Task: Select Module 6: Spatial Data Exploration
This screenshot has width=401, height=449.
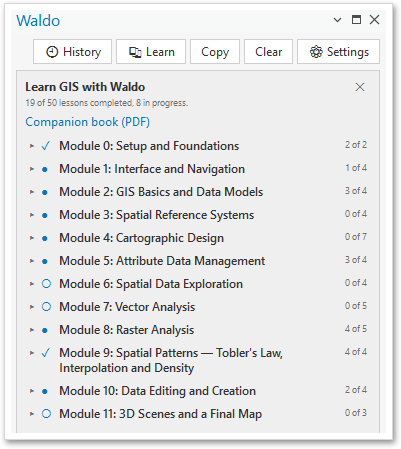Action: [x=151, y=284]
